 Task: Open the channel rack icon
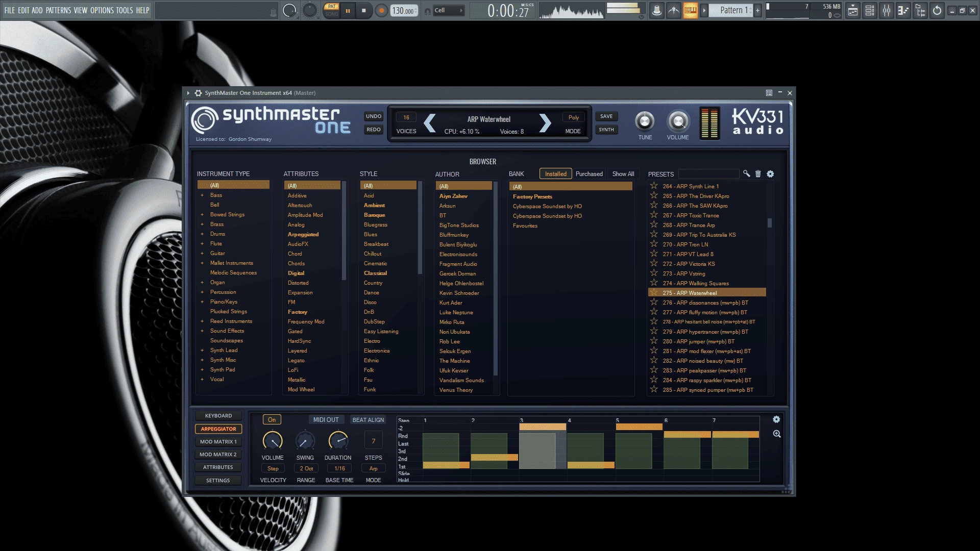click(x=870, y=10)
